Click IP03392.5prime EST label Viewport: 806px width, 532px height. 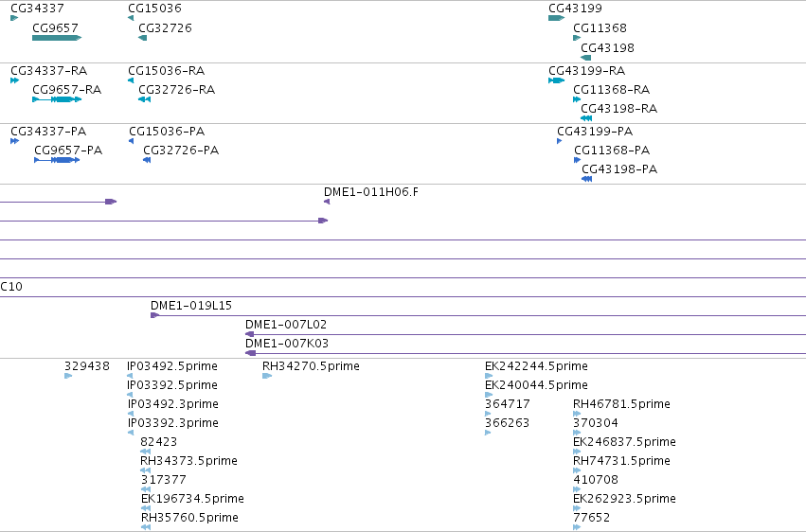click(172, 384)
